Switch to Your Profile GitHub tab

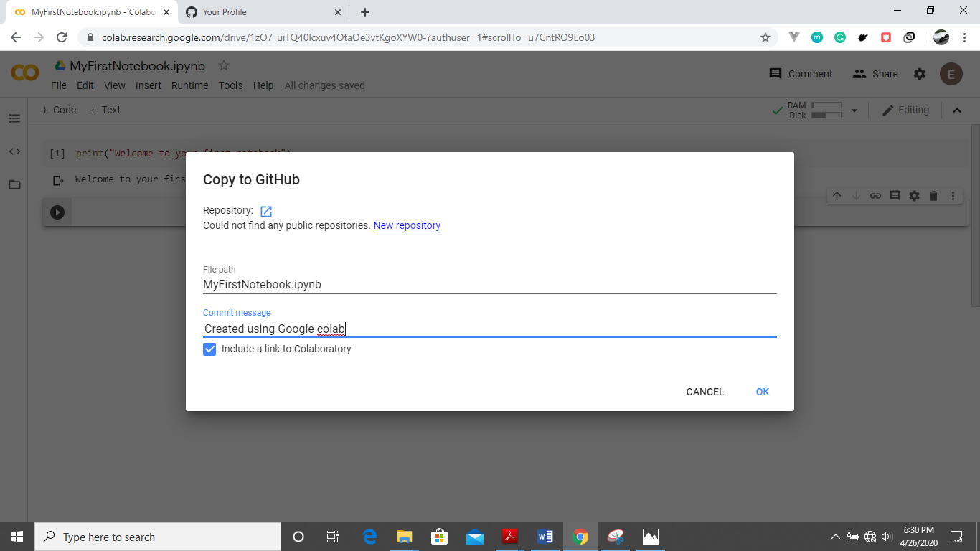pyautogui.click(x=263, y=12)
